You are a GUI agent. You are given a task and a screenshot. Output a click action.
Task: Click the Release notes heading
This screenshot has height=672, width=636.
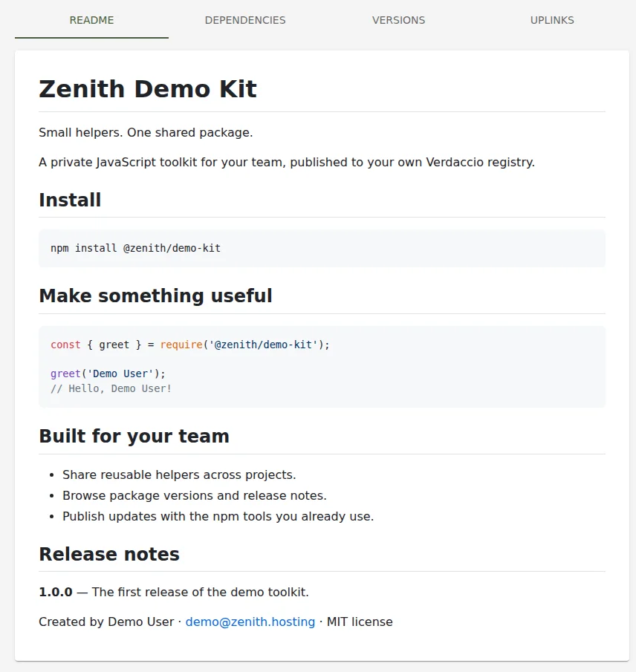[109, 554]
